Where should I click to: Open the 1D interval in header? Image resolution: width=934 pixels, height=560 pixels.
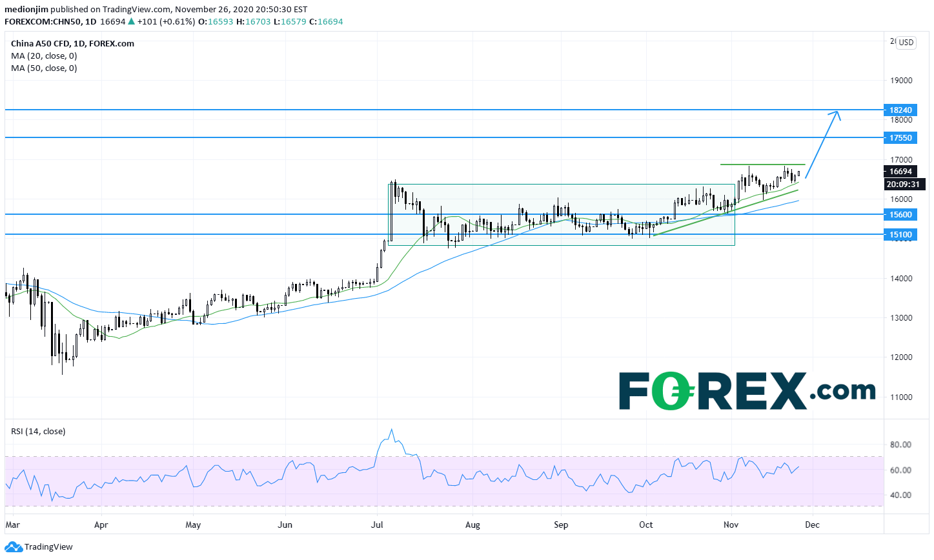[x=90, y=22]
